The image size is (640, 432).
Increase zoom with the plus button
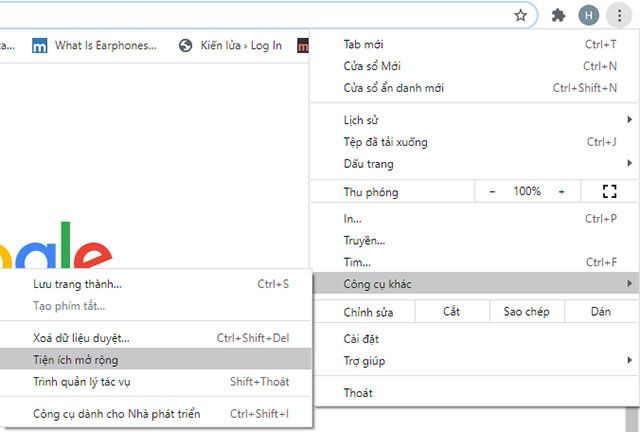click(562, 191)
